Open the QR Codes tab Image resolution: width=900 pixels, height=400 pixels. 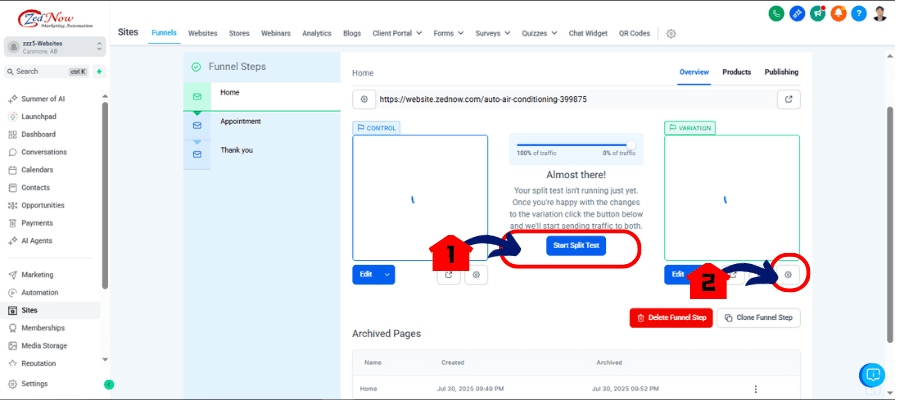(634, 33)
